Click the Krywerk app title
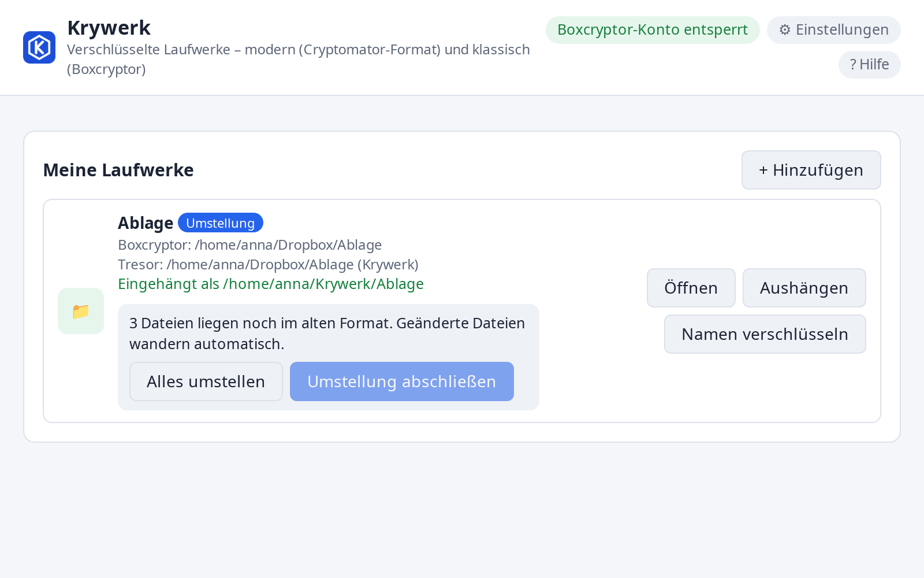The width and height of the screenshot is (924, 578). coord(109,28)
